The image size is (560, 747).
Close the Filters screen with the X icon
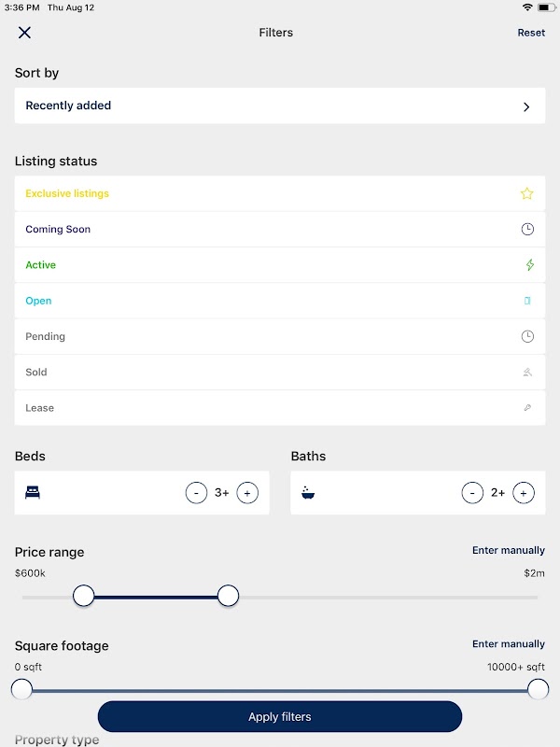click(x=24, y=33)
